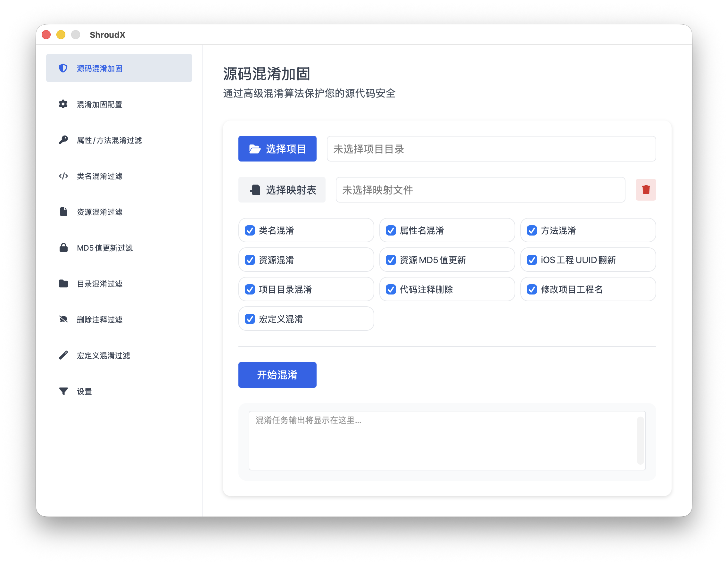Click the subtitle 通过高级混淆算法保护您的源代码安全
The height and width of the screenshot is (564, 728).
(309, 93)
